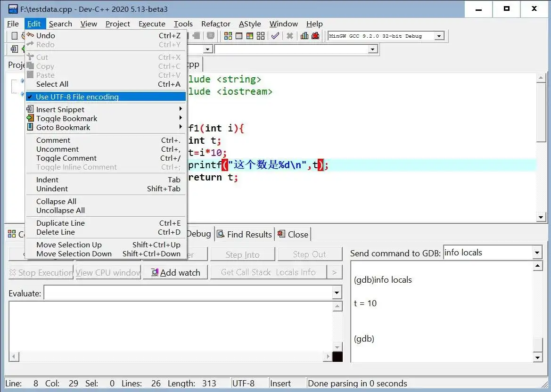The width and height of the screenshot is (551, 392).
Task: Click the Compile icon in the toolbar
Action: (x=228, y=36)
